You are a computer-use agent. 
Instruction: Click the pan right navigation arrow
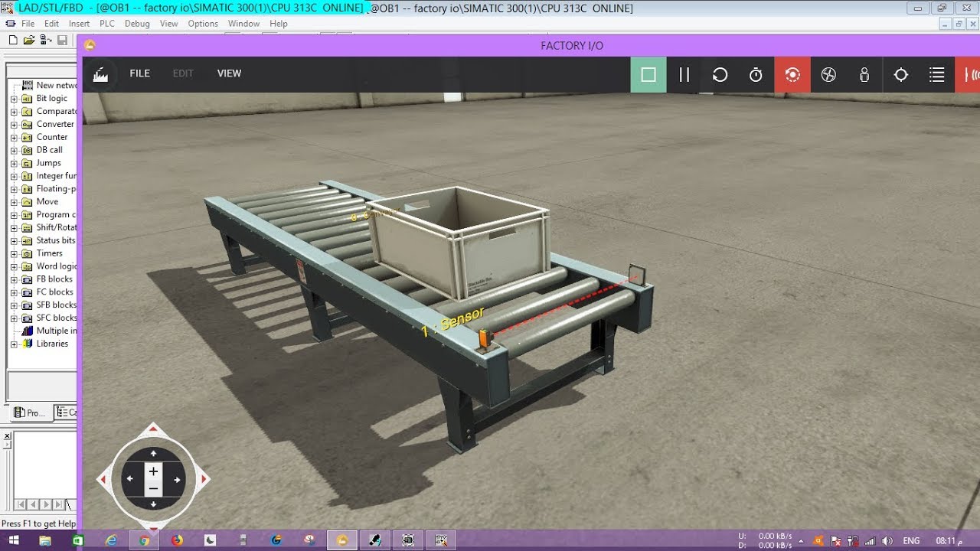pyautogui.click(x=177, y=479)
